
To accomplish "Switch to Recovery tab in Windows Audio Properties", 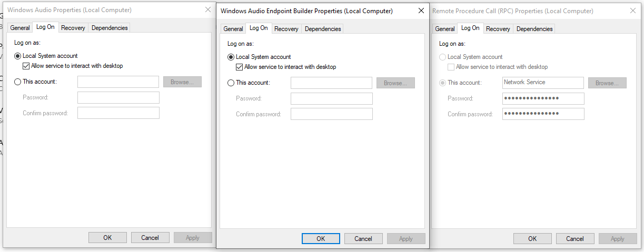I will (73, 28).
